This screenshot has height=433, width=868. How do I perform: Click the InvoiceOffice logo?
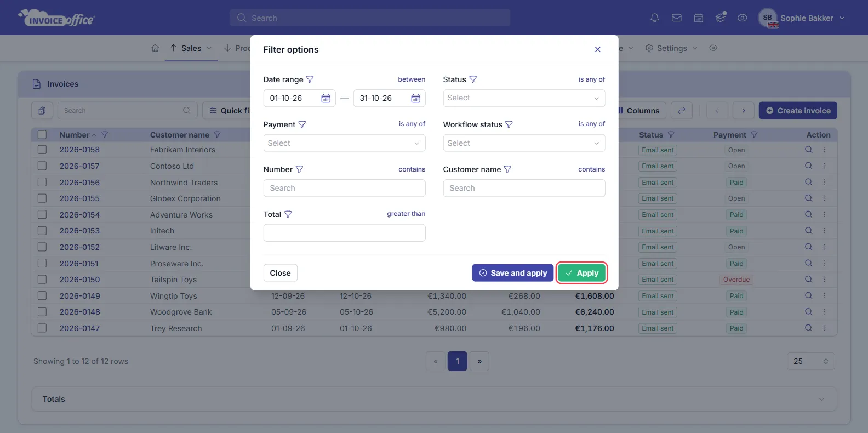coord(56,18)
